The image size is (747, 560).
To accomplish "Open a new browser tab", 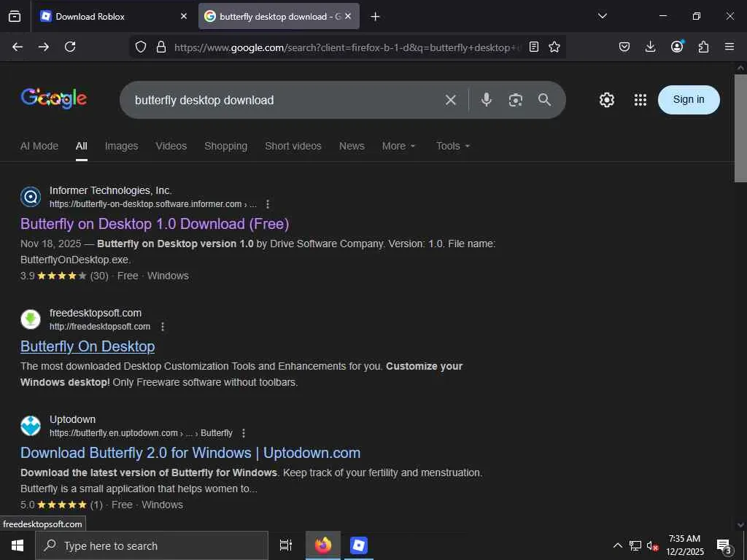I will click(375, 17).
